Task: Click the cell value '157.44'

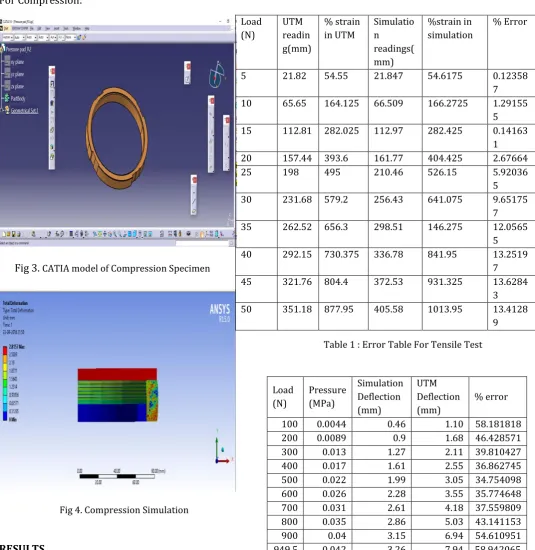Action: pos(297,158)
